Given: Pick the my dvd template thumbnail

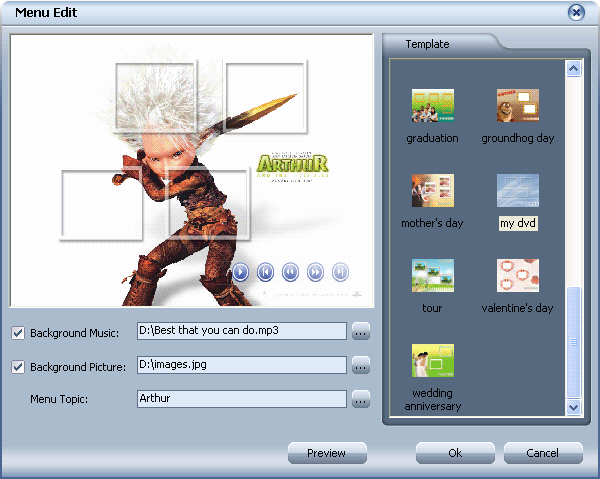Looking at the screenshot, I should point(518,191).
